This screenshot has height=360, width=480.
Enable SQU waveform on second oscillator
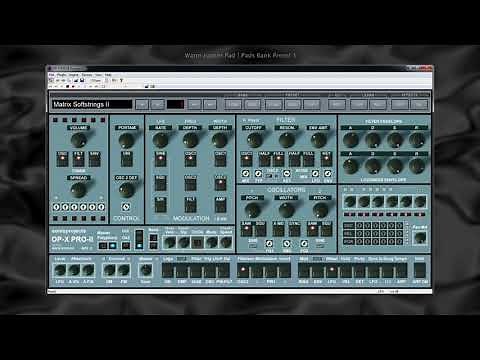[x=327, y=229]
